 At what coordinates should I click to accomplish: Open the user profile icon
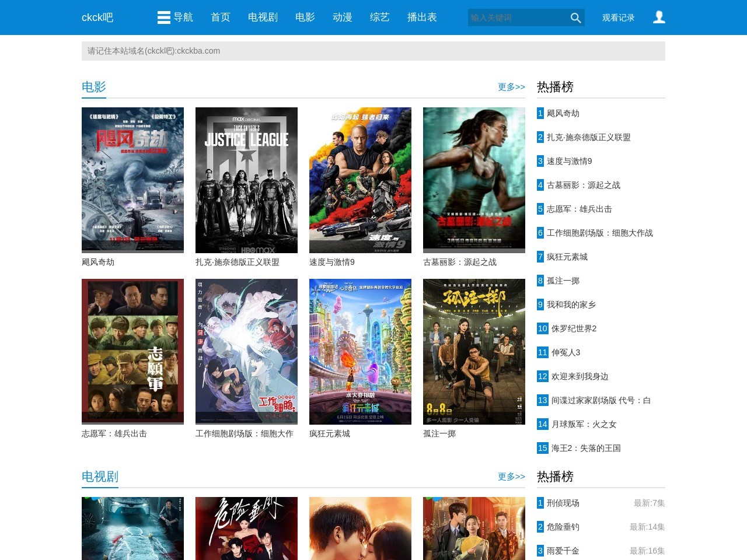(x=659, y=17)
